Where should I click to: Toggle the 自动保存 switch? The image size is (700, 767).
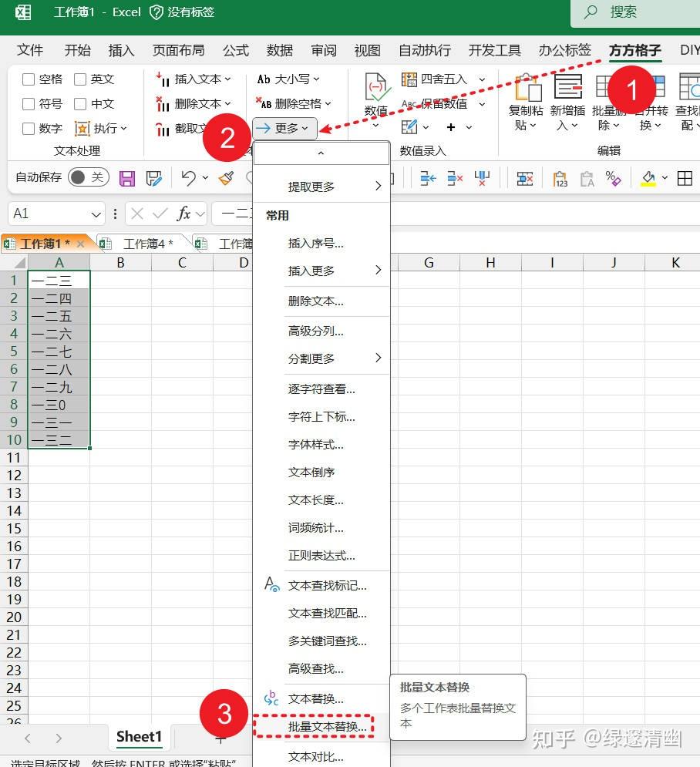[x=89, y=177]
